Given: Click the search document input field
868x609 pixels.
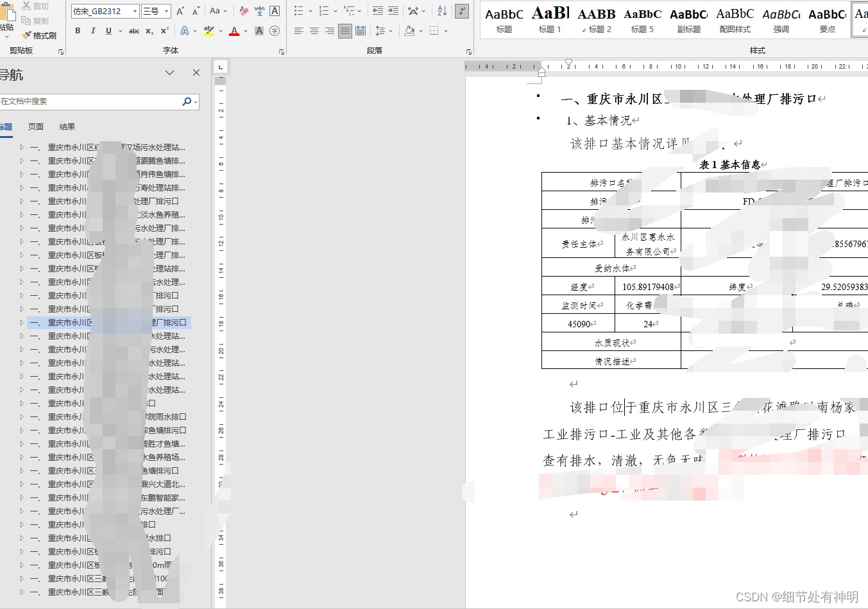Looking at the screenshot, I should coord(90,101).
